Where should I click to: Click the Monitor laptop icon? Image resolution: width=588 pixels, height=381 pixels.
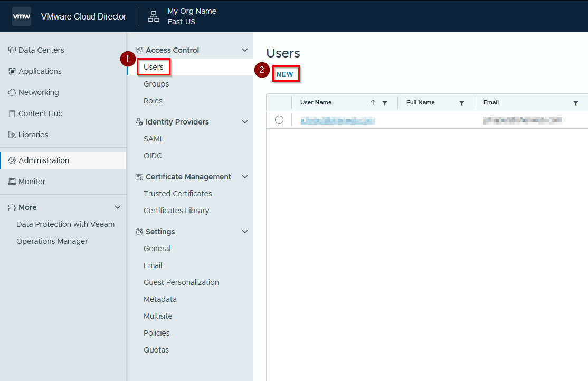coord(12,182)
